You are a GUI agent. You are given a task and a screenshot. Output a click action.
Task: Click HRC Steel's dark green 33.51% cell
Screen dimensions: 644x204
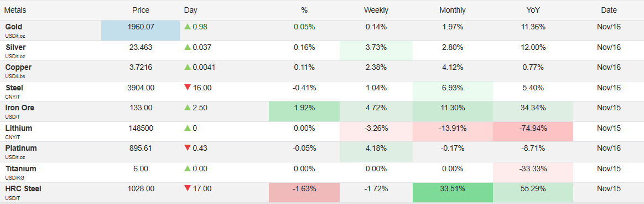click(x=452, y=192)
